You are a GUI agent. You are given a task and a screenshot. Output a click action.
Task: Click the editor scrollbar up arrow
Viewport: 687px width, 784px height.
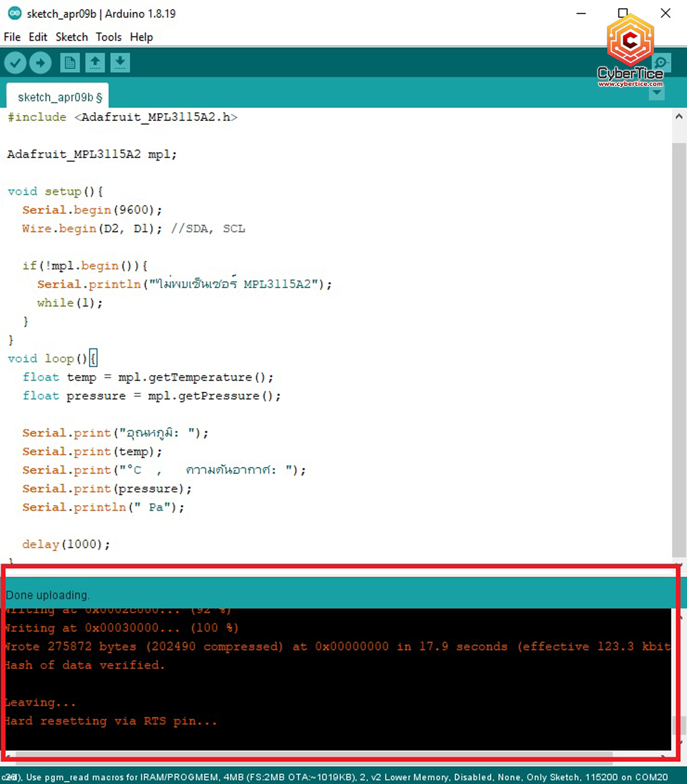[x=679, y=117]
